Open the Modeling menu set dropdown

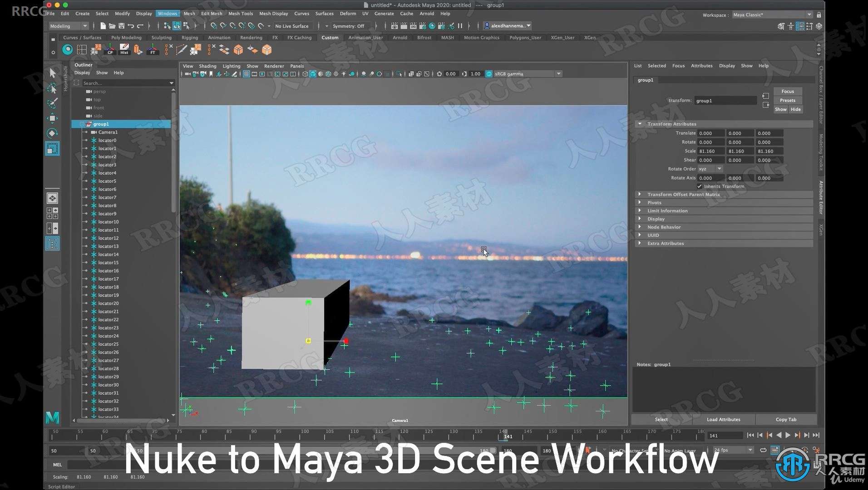pos(68,26)
